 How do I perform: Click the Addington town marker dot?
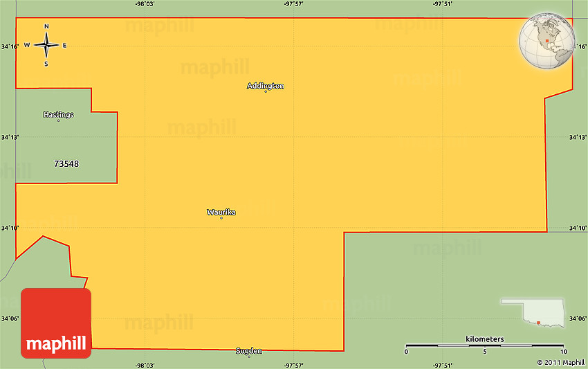pos(266,91)
